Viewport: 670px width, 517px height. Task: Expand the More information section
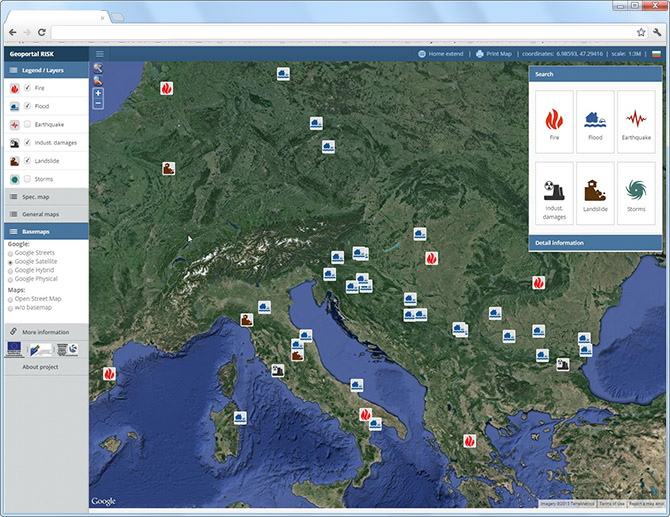click(x=46, y=332)
